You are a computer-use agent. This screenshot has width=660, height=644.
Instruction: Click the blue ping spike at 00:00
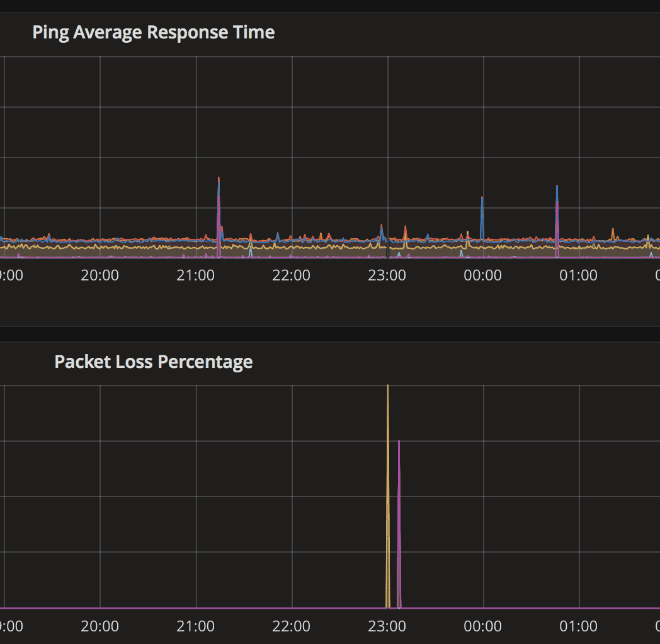pyautogui.click(x=482, y=199)
